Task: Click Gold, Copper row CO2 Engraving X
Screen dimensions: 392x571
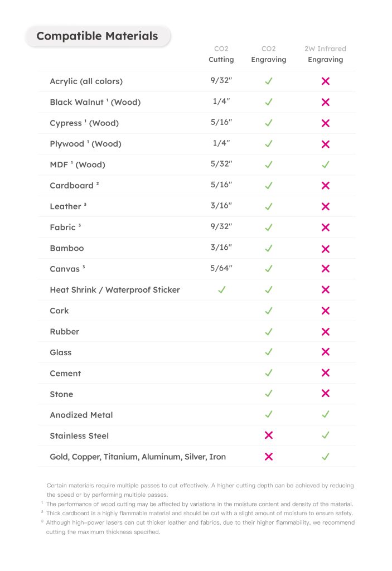Action: point(269,456)
